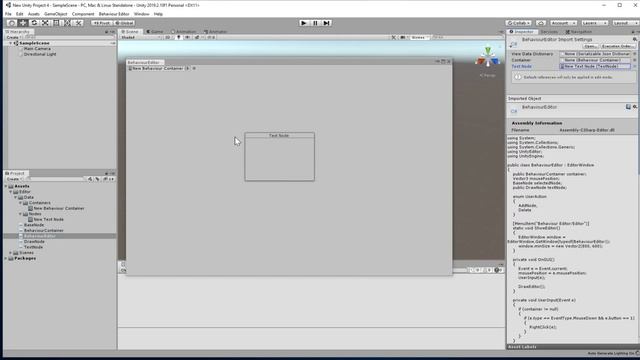The width and height of the screenshot is (640, 360).
Task: Select the DrawNode script
Action: [34, 242]
